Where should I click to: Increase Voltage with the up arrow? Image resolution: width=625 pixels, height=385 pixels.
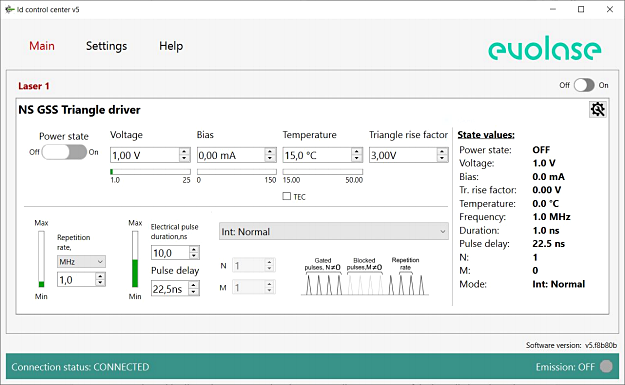click(x=184, y=151)
